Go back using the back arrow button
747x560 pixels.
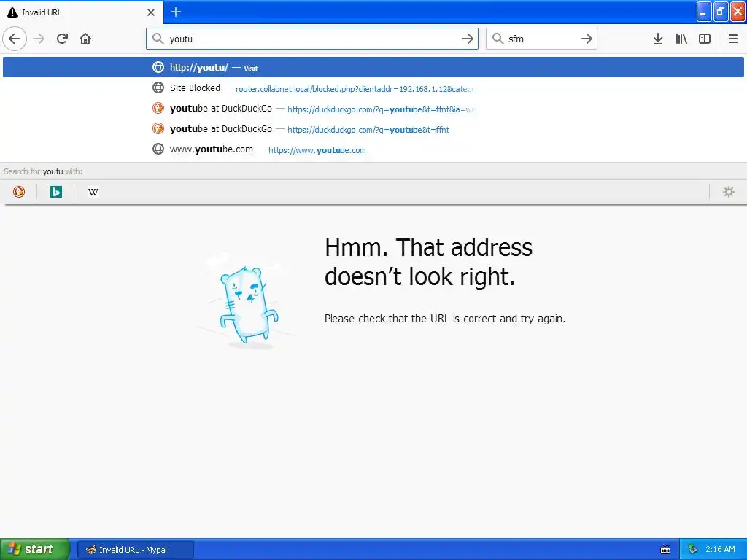coord(15,39)
